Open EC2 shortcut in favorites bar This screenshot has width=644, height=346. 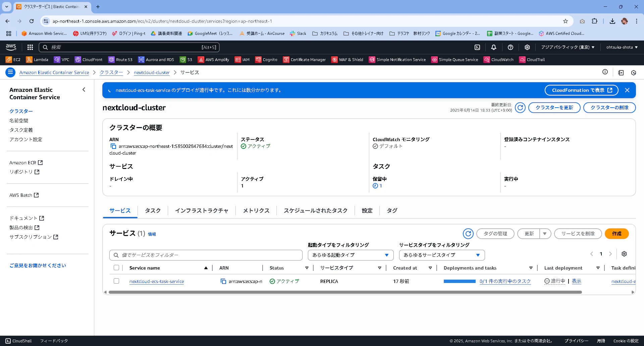coord(13,60)
